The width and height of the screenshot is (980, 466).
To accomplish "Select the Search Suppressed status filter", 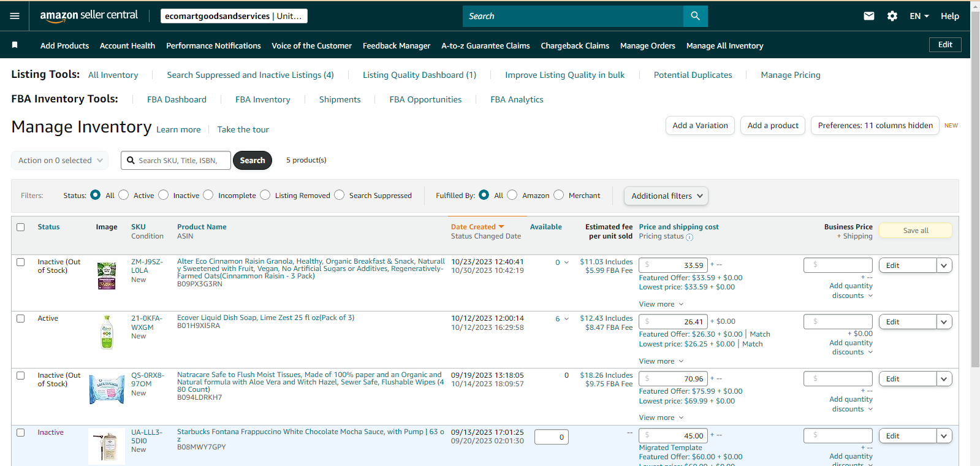I will [x=340, y=195].
